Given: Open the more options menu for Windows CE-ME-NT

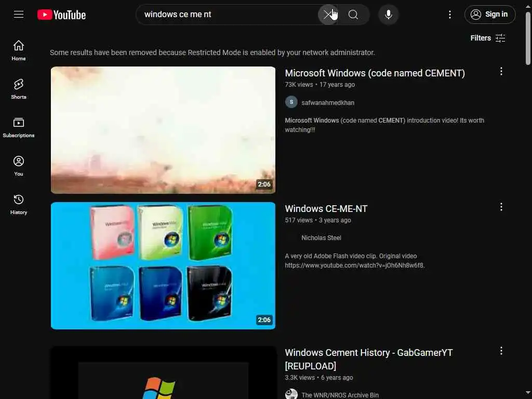Looking at the screenshot, I should point(501,207).
